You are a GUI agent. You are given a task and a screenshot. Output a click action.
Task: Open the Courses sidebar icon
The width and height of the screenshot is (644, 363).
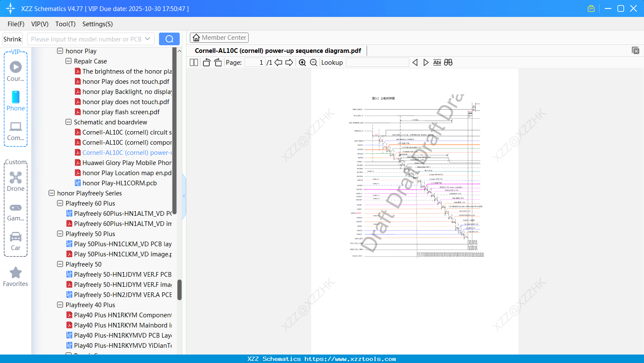pos(16,71)
